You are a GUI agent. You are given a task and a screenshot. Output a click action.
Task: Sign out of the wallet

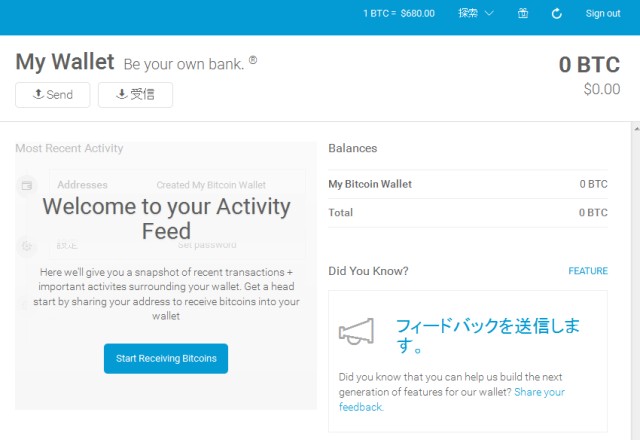pos(602,13)
